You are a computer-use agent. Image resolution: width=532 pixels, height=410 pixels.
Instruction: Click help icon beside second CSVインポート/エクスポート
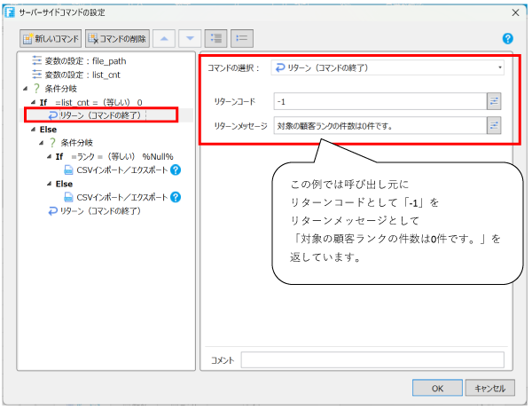[x=176, y=197]
